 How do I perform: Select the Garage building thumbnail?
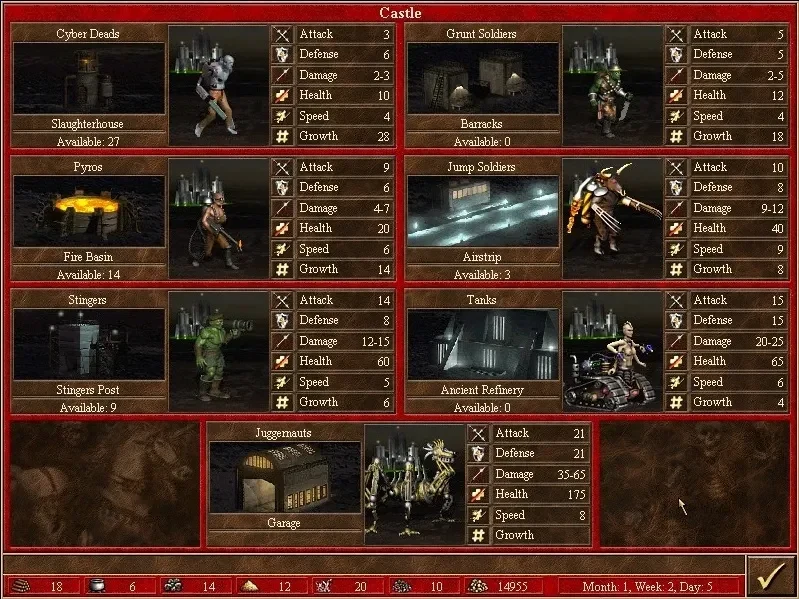(285, 477)
